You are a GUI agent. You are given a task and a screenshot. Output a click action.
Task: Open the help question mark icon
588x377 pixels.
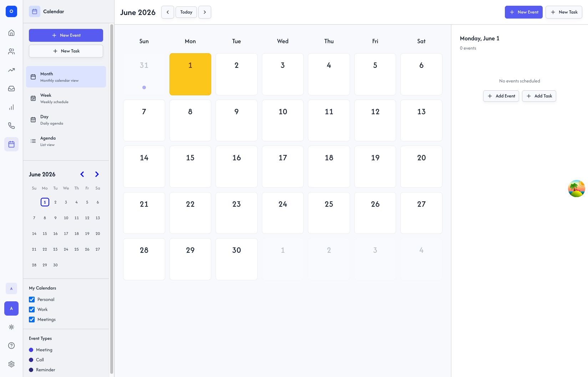[11, 346]
